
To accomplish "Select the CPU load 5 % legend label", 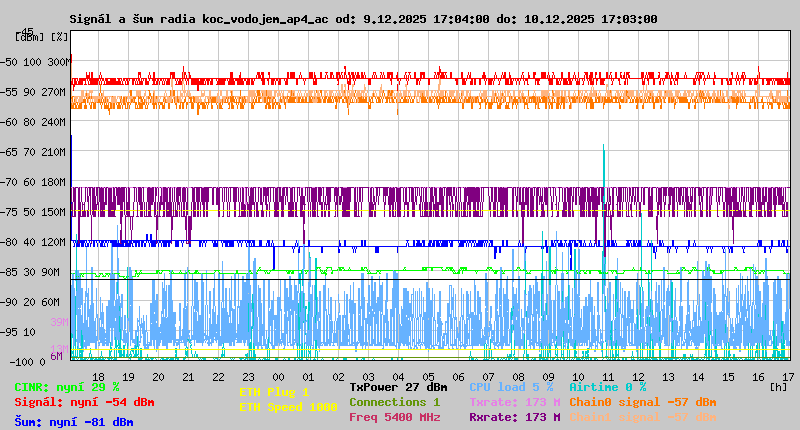I will 511,387.
